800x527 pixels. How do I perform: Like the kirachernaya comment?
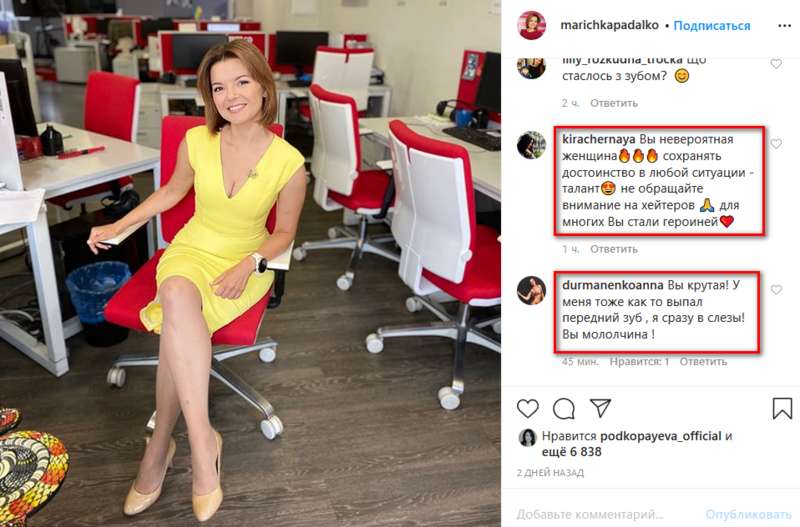tap(776, 144)
